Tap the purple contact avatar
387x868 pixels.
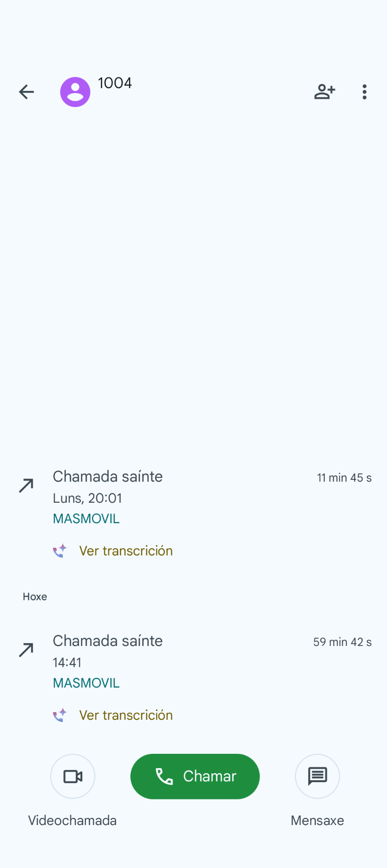coord(75,92)
